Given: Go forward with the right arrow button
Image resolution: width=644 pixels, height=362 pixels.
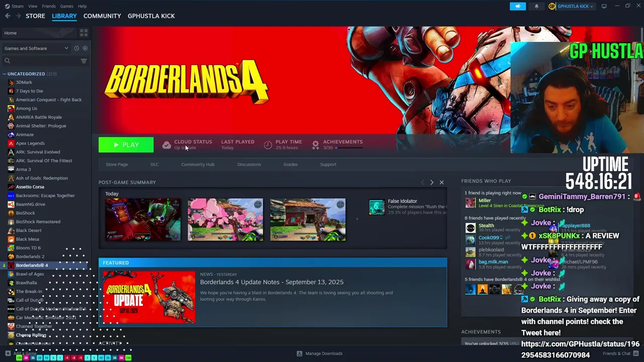Looking at the screenshot, I should click(19, 16).
